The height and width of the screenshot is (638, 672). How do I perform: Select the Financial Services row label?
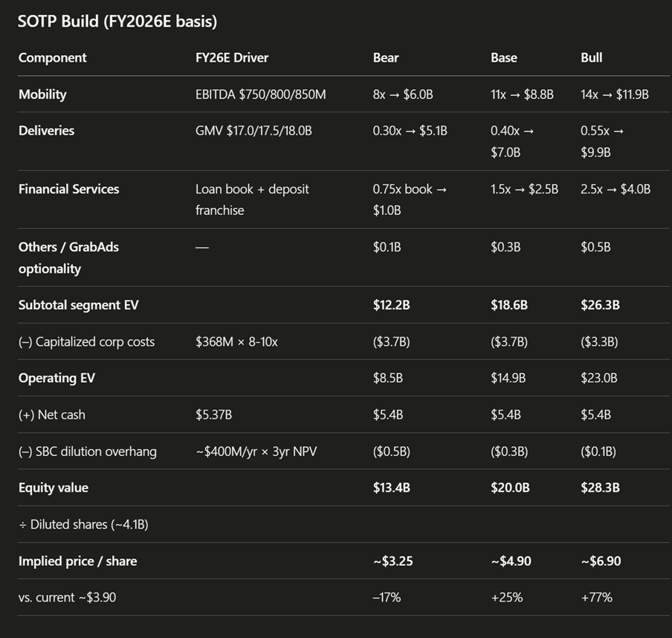click(68, 189)
